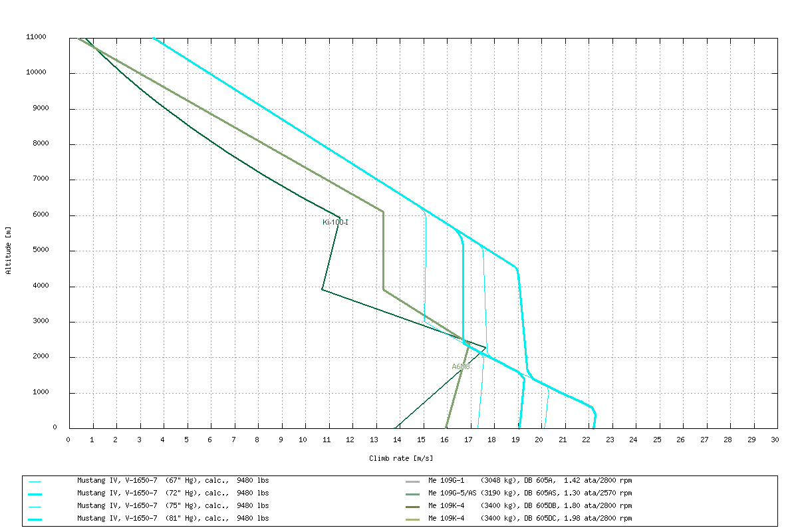The height and width of the screenshot is (532, 798).
Task: Click the line sample beside Me 109K-4 DB 605DB
Action: pos(412,507)
